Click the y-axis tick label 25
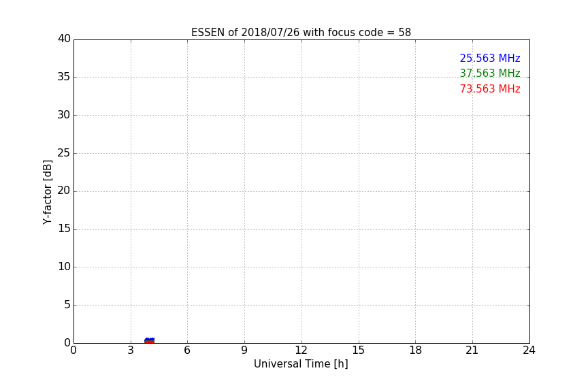588x392 pixels. tap(64, 153)
